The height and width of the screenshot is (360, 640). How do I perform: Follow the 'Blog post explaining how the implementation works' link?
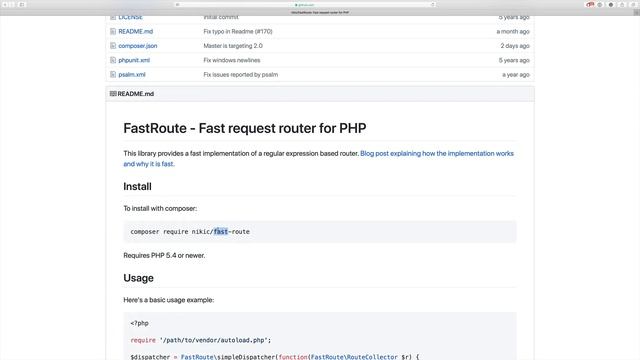click(437, 153)
